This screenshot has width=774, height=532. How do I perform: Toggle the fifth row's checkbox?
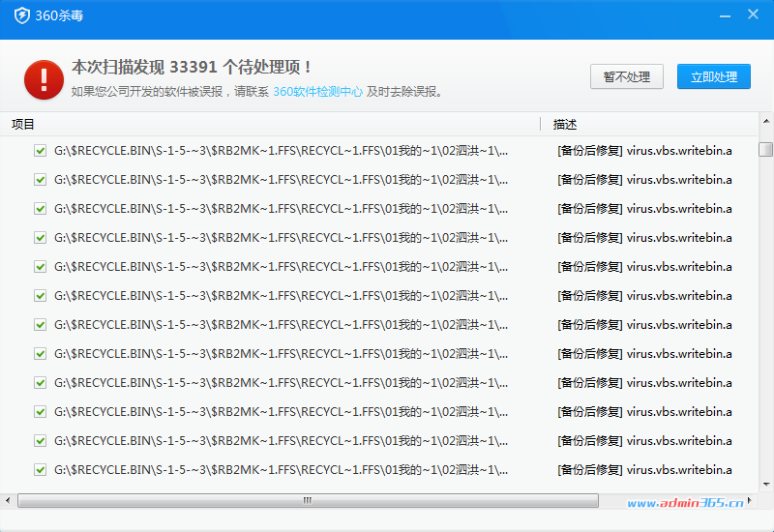pyautogui.click(x=40, y=267)
